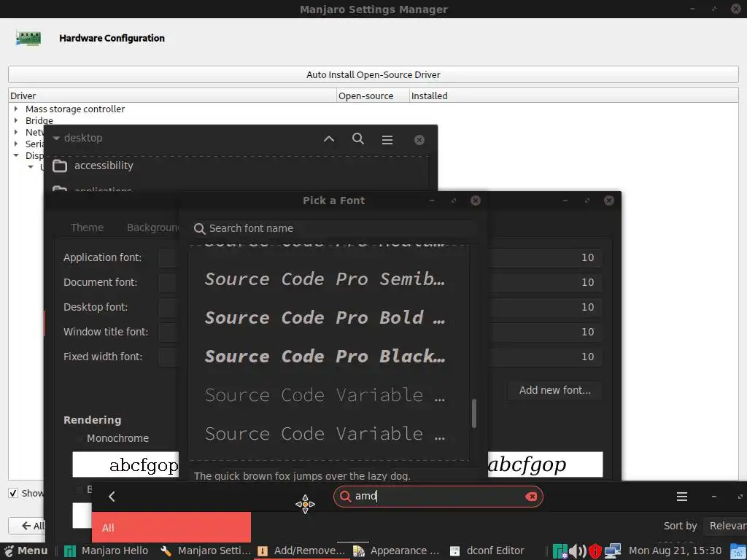Click Add/Remove Software taskbar icon

[262, 551]
